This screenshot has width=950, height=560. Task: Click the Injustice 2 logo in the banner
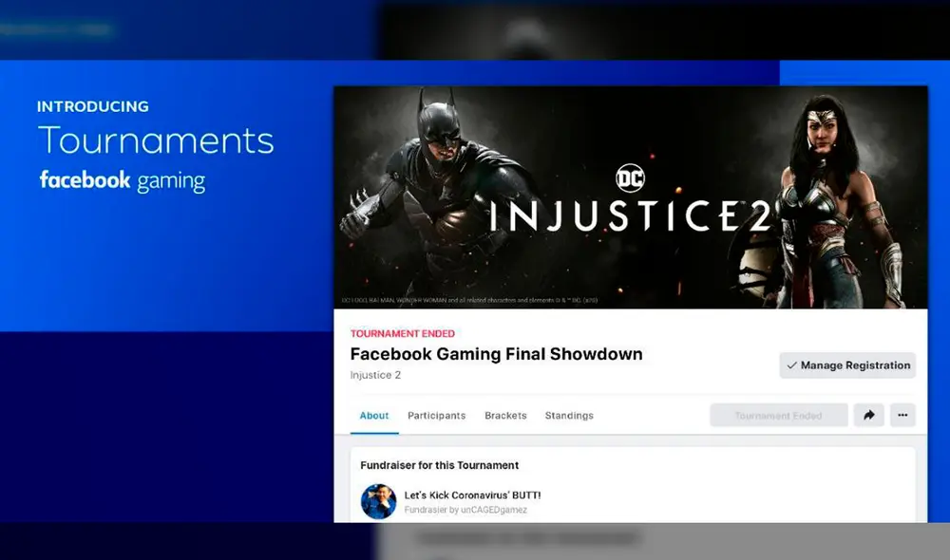(631, 217)
